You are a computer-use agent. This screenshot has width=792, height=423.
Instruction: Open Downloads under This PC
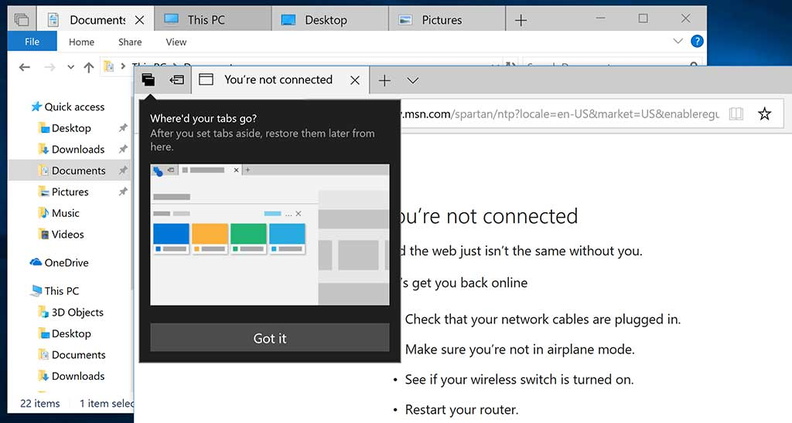(72, 376)
